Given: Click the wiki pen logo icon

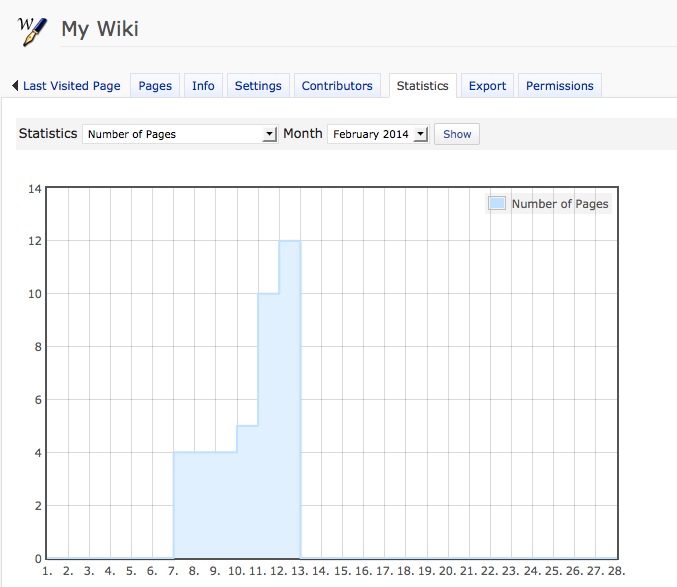Looking at the screenshot, I should [x=34, y=28].
